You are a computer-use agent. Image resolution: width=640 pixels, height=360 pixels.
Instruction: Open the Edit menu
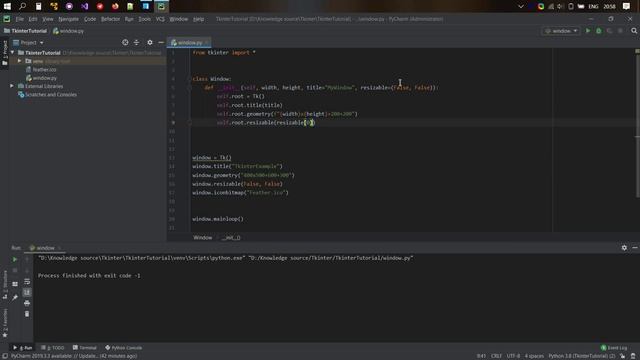(x=33, y=19)
